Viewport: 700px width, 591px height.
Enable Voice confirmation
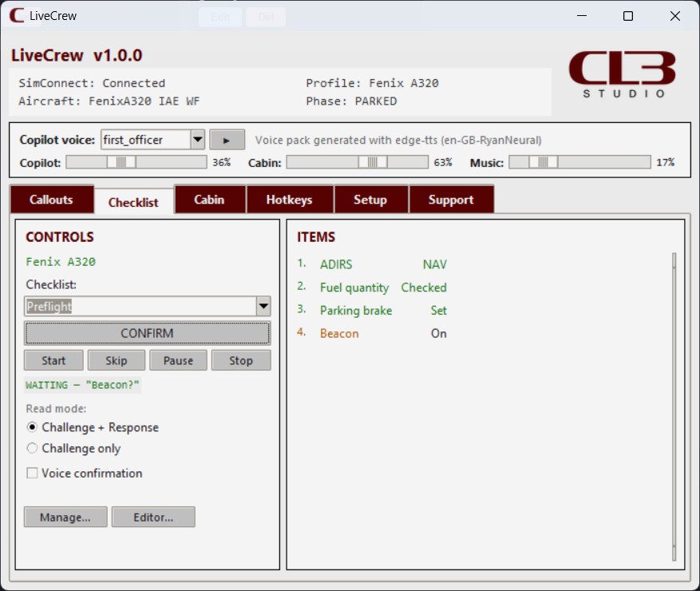click(x=32, y=473)
